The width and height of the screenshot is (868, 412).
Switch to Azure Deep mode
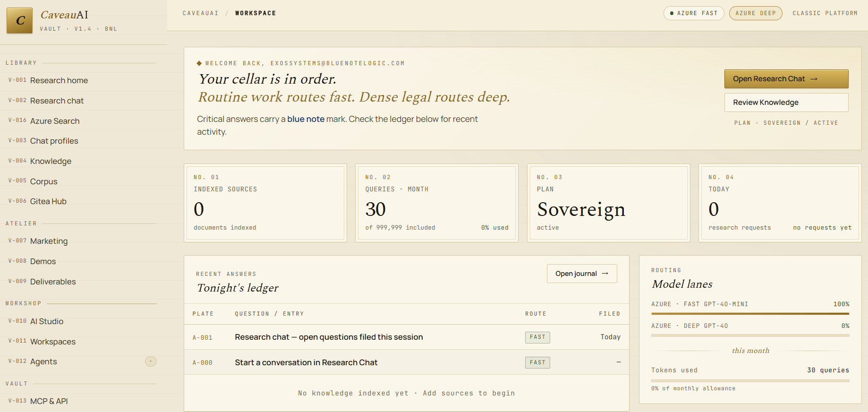pos(756,13)
